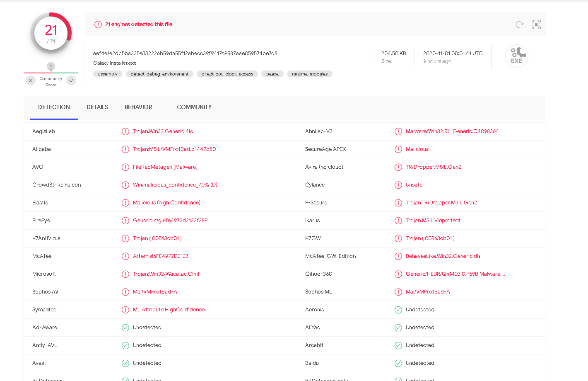Image resolution: width=588 pixels, height=381 pixels.
Task: Click the alert icon in Cylance row
Action: pos(398,185)
